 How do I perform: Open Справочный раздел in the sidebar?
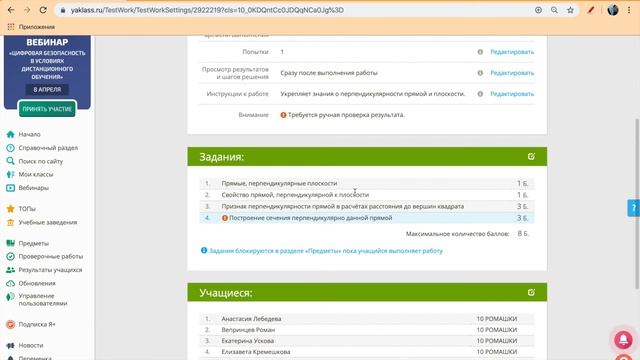point(48,148)
